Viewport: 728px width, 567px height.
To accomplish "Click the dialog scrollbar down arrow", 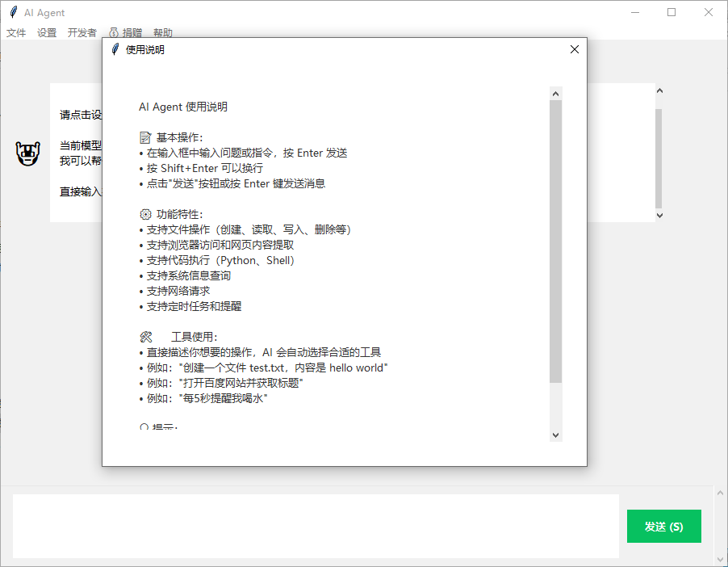I will (555, 435).
